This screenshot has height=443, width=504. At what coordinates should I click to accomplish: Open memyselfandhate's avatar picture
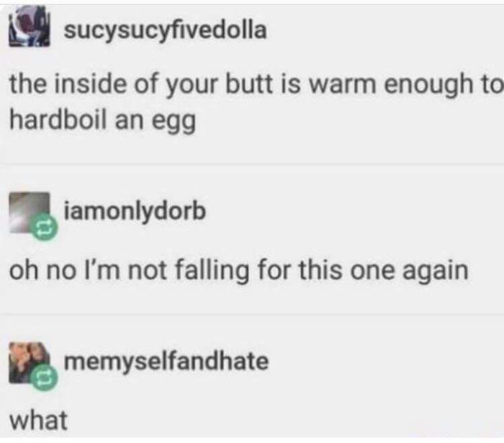[30, 362]
